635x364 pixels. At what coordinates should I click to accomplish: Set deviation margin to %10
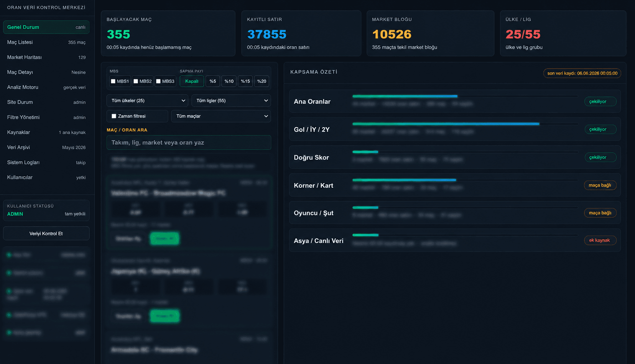tap(229, 81)
